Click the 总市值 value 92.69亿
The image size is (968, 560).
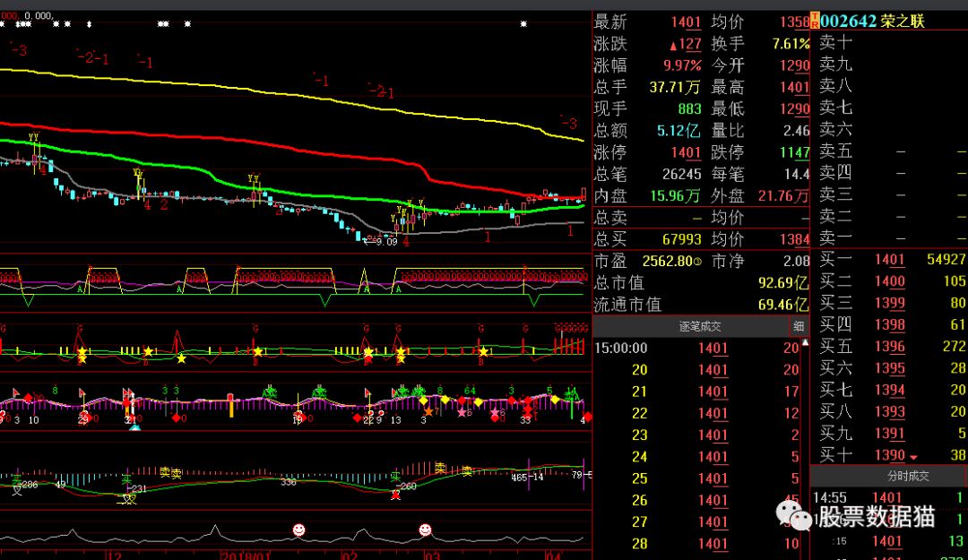pos(783,283)
